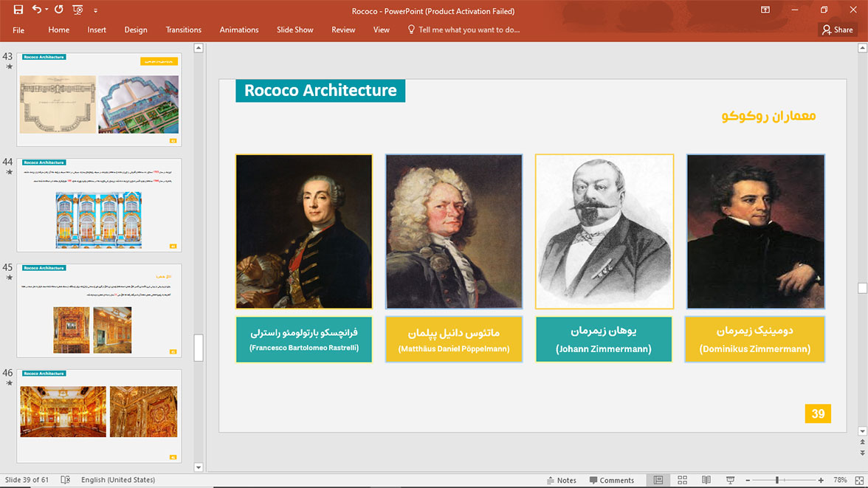Switch to Slide Sorter view
Screen dimensions: 868x488
(x=683, y=480)
